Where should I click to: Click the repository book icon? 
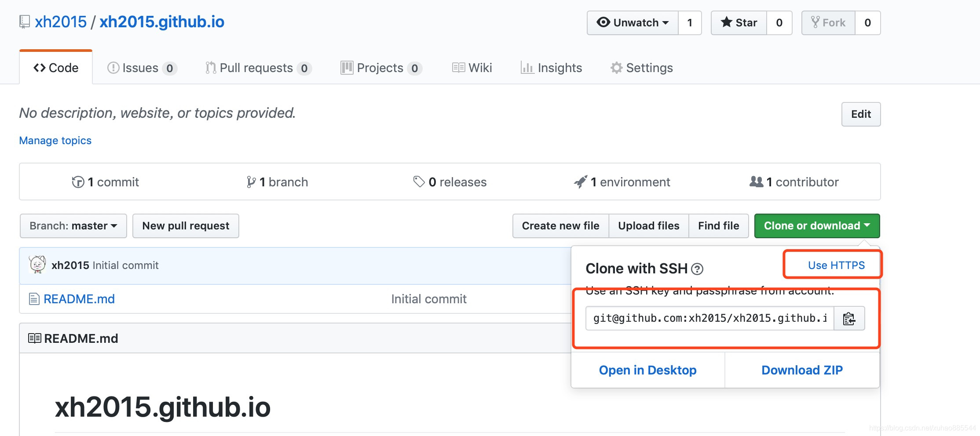point(25,22)
